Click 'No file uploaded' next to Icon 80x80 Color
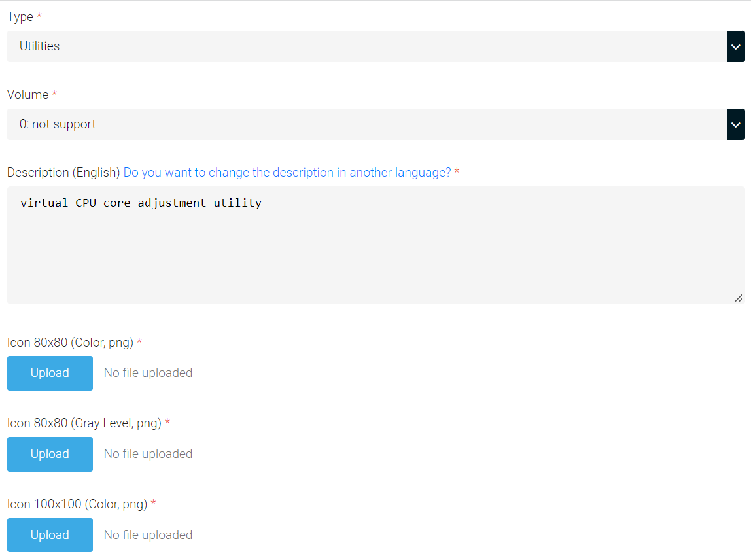Screen dimensions: 751x560 click(147, 372)
